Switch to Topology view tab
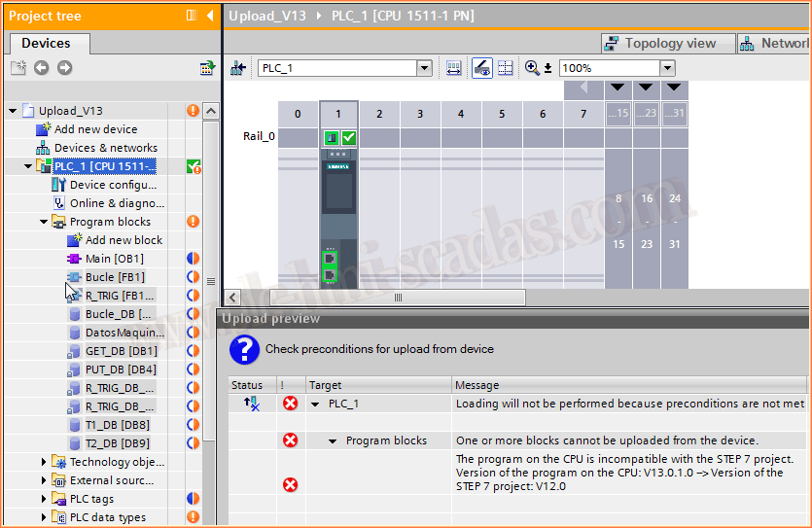 coord(660,43)
